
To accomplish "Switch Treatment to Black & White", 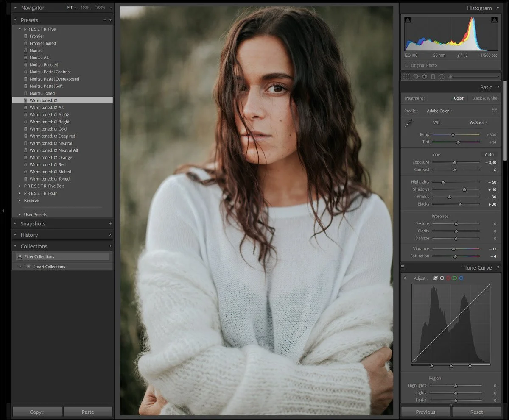I will click(484, 98).
